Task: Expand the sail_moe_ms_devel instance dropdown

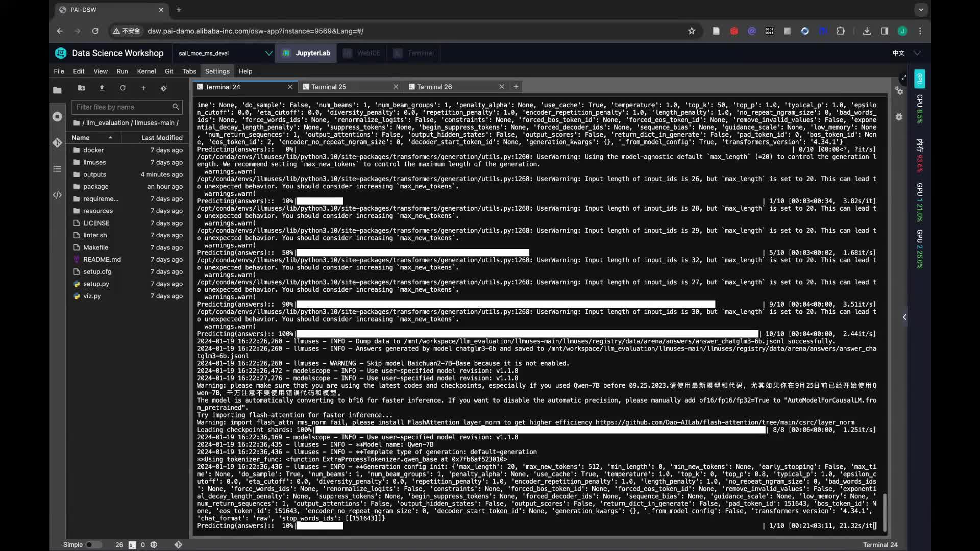Action: tap(268, 53)
